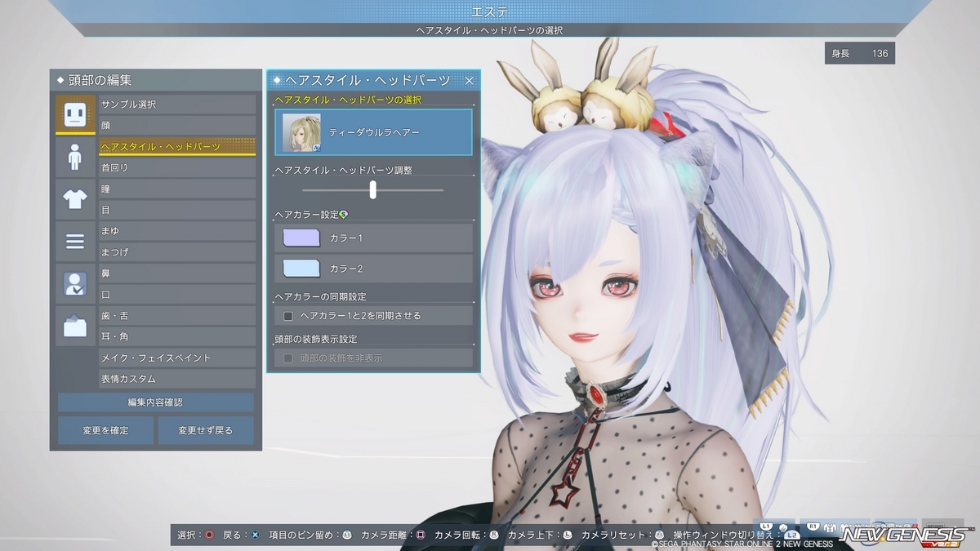Open 目 in the head edit list
The image size is (980, 551).
pyautogui.click(x=177, y=210)
